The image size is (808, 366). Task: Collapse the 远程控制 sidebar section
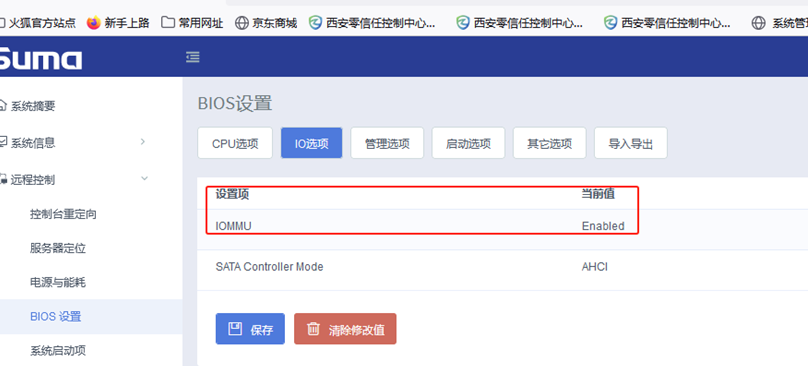coord(144,178)
